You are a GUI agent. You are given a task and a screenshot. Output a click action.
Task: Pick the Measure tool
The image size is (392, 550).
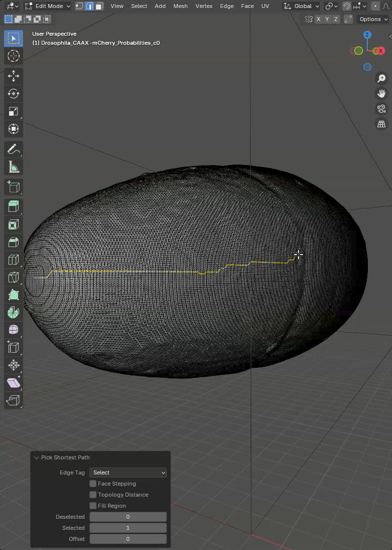tap(14, 167)
